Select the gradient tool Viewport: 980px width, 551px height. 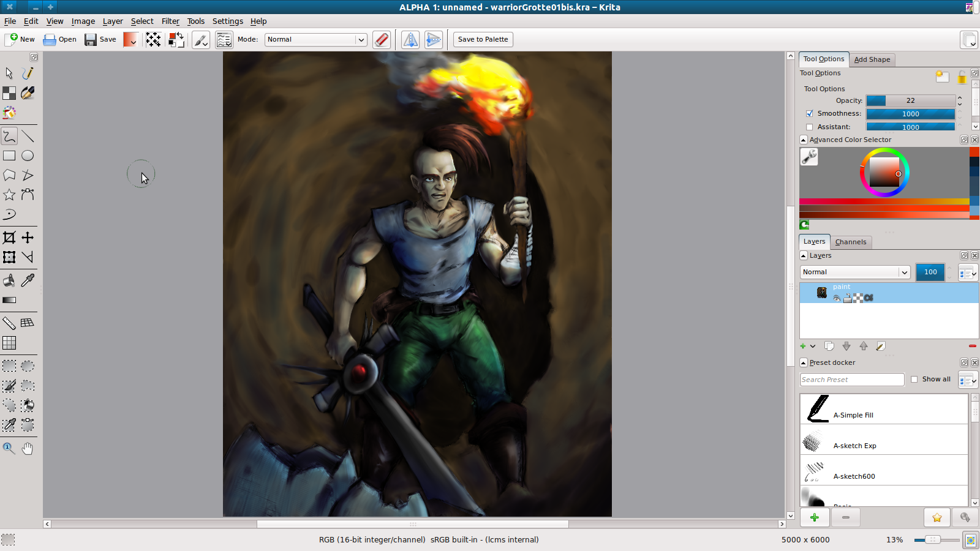[9, 300]
